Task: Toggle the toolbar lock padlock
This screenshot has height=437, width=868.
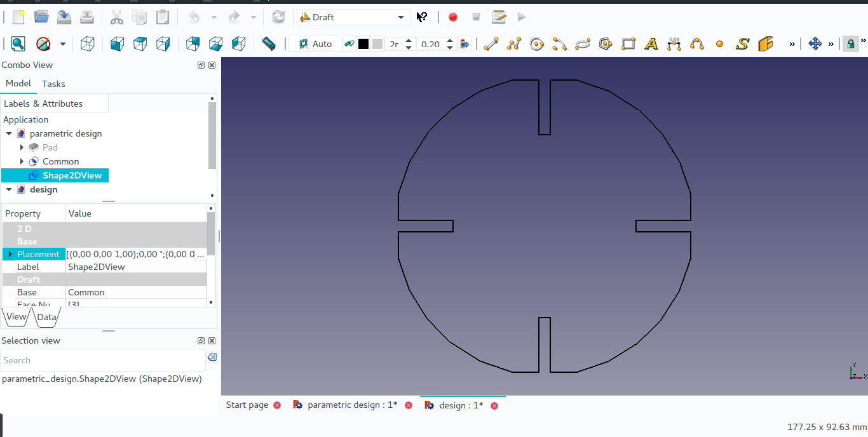Action: [x=850, y=43]
